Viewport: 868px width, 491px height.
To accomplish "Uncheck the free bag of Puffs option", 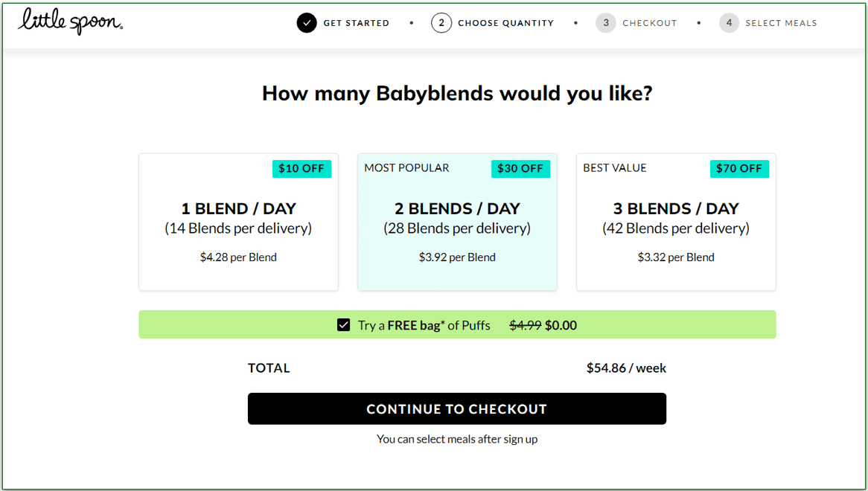I will [343, 324].
